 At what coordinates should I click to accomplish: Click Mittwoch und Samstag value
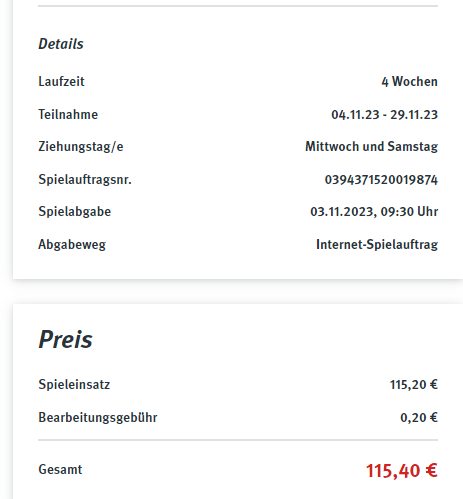point(371,147)
